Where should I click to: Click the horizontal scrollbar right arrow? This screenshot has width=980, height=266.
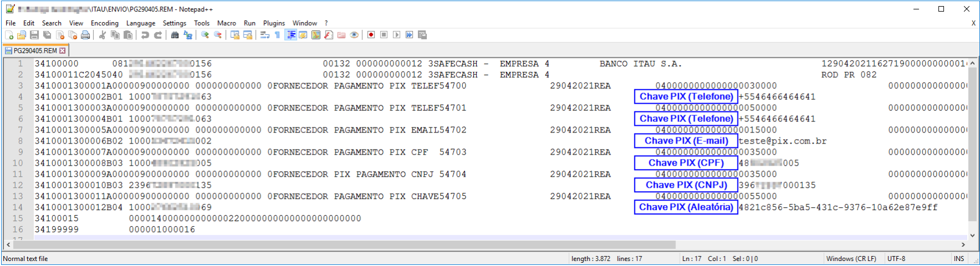[963, 244]
